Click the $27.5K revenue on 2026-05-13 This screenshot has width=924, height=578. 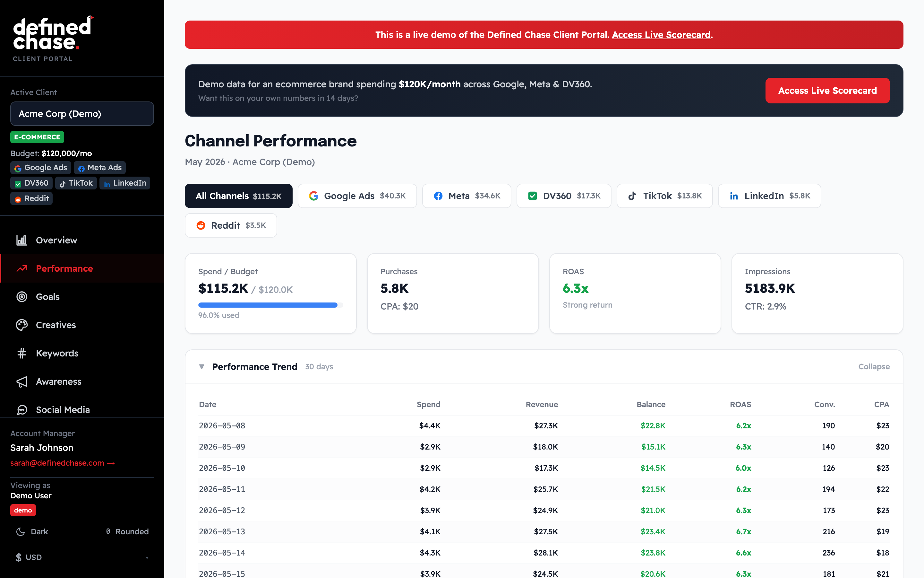click(546, 531)
